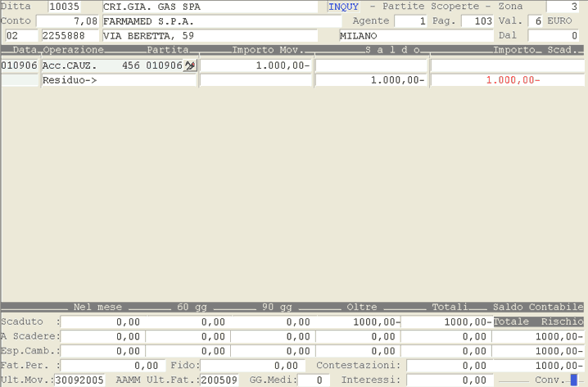
Task: Click the Fido amount field
Action: [251, 366]
